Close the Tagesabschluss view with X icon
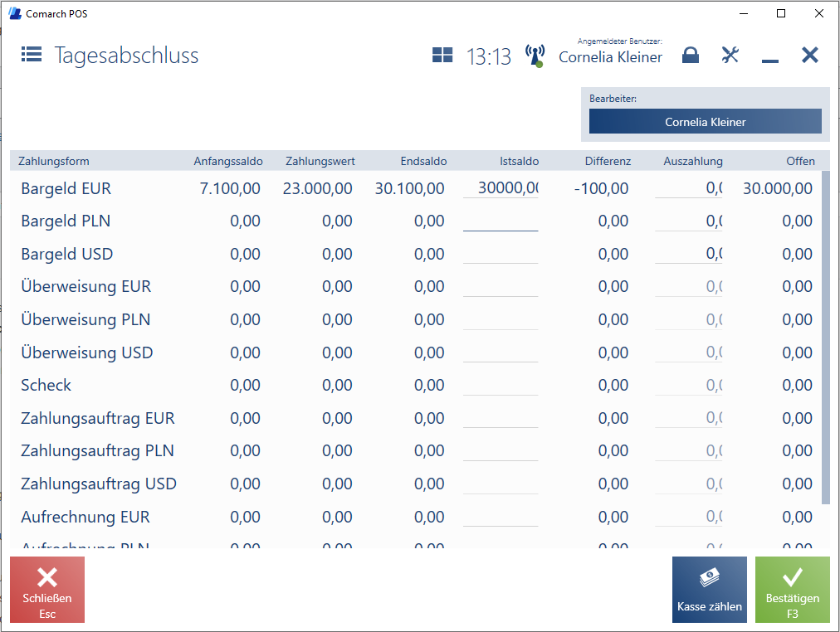 [x=810, y=55]
